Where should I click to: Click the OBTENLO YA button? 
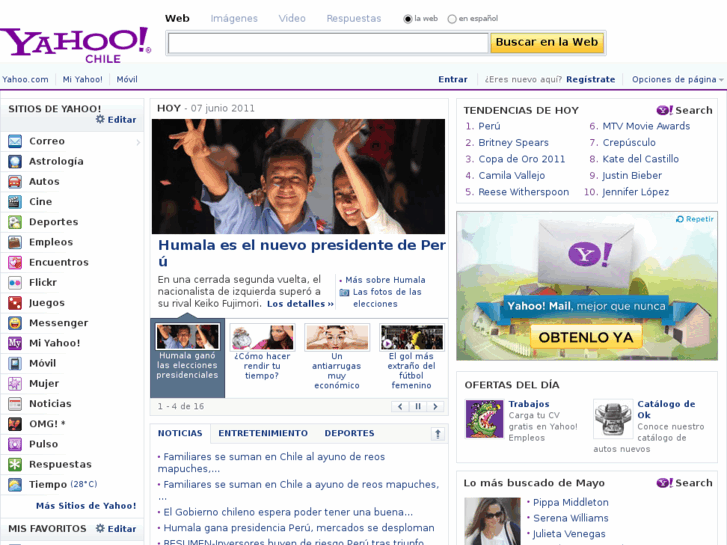[586, 337]
